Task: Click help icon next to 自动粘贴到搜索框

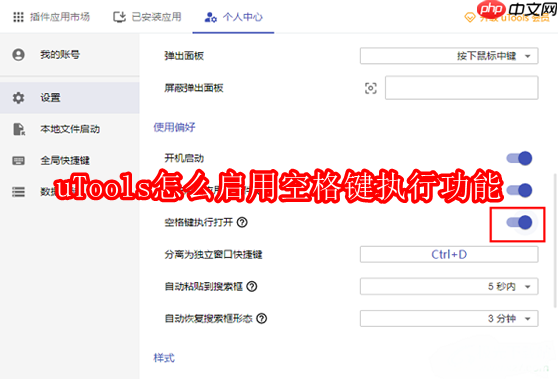Action: 252,286
